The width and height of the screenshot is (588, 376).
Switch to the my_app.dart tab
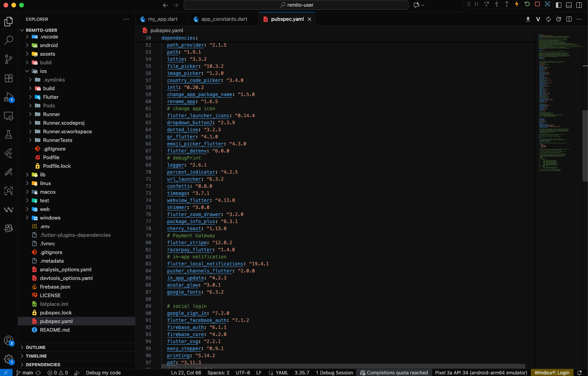tap(163, 19)
